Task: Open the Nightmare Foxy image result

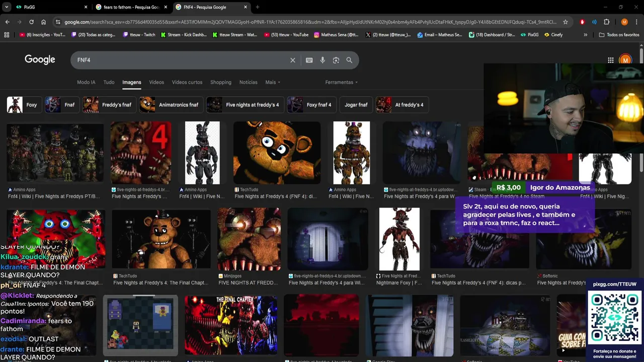Action: click(399, 239)
